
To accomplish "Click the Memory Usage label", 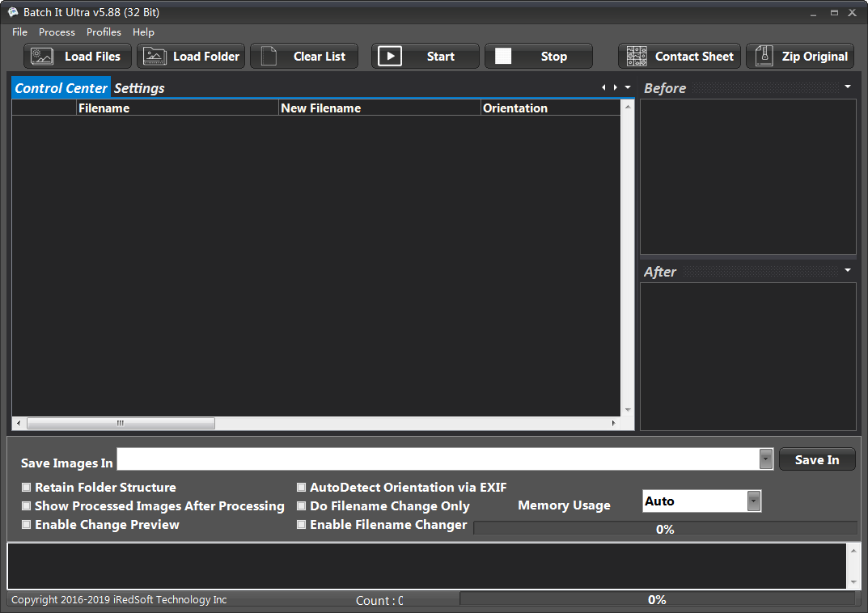I will [564, 505].
